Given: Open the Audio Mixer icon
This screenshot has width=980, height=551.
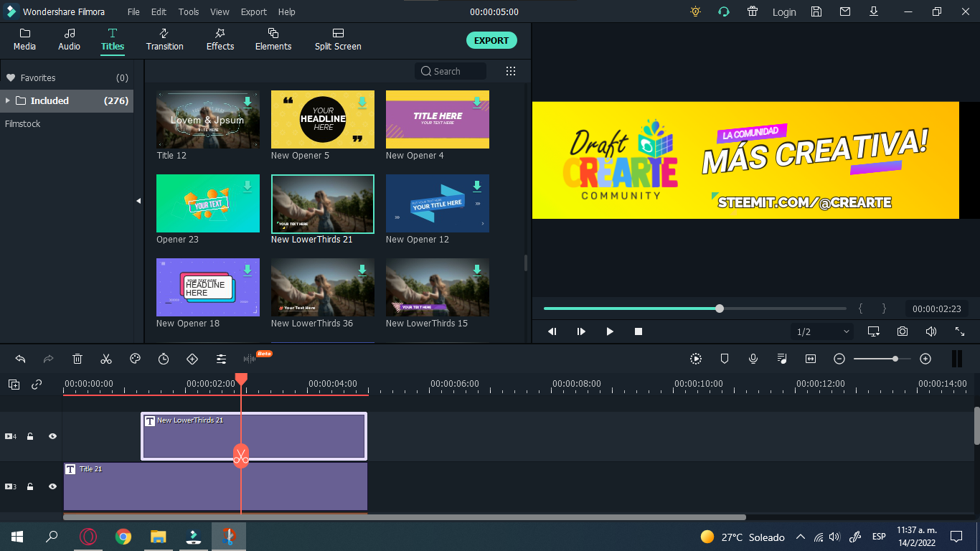Looking at the screenshot, I should (x=782, y=359).
